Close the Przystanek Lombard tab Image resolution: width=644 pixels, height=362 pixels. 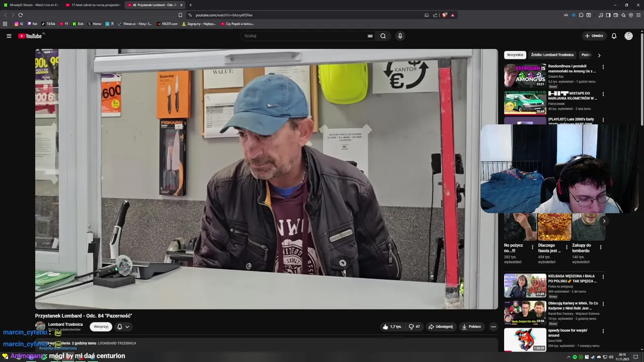pos(181,5)
